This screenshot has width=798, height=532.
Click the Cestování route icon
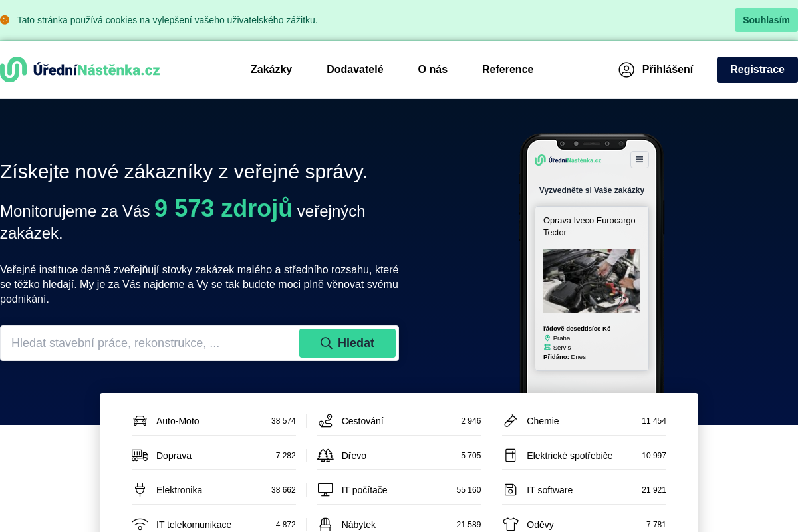tap(325, 421)
